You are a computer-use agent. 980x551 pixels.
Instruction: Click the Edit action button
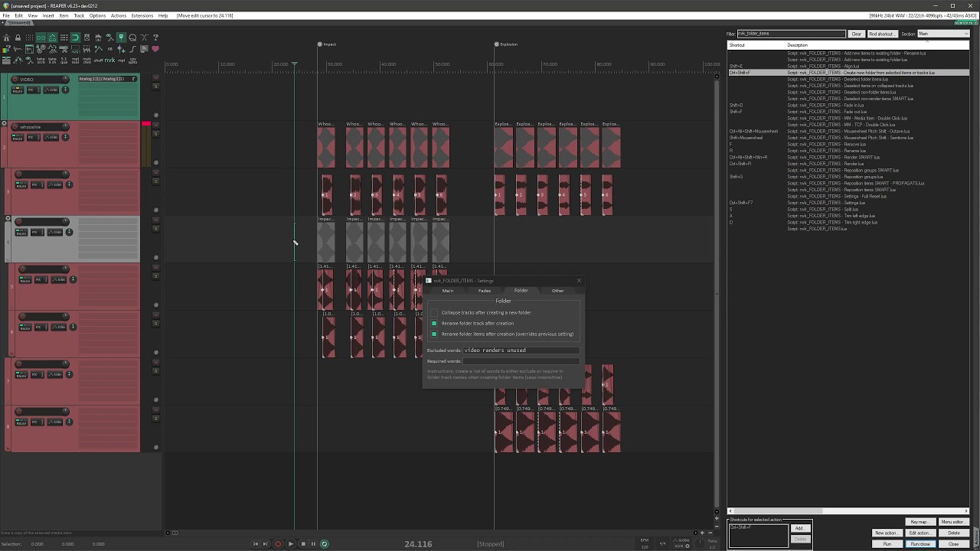tap(920, 533)
